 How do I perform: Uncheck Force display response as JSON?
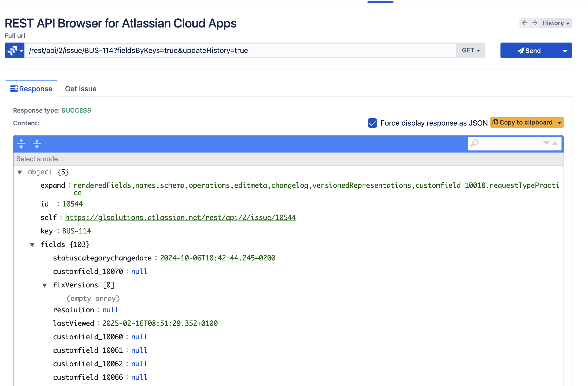pos(372,123)
